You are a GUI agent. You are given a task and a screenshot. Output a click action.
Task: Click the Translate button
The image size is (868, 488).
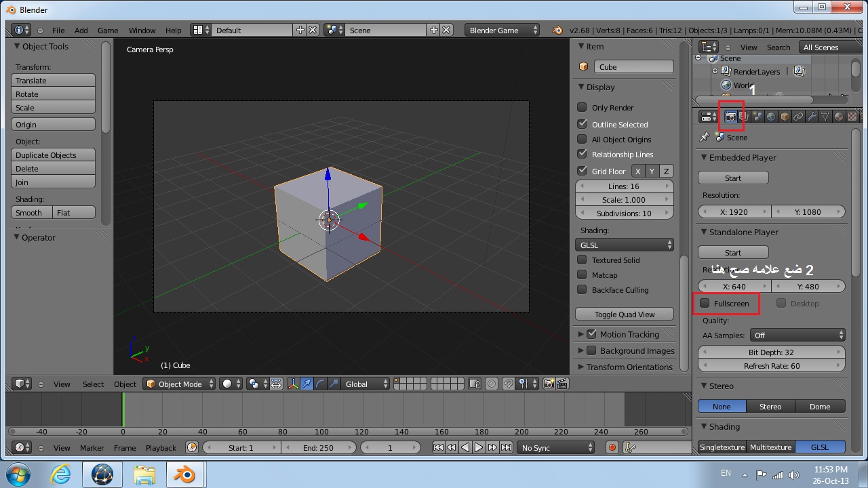pos(54,80)
